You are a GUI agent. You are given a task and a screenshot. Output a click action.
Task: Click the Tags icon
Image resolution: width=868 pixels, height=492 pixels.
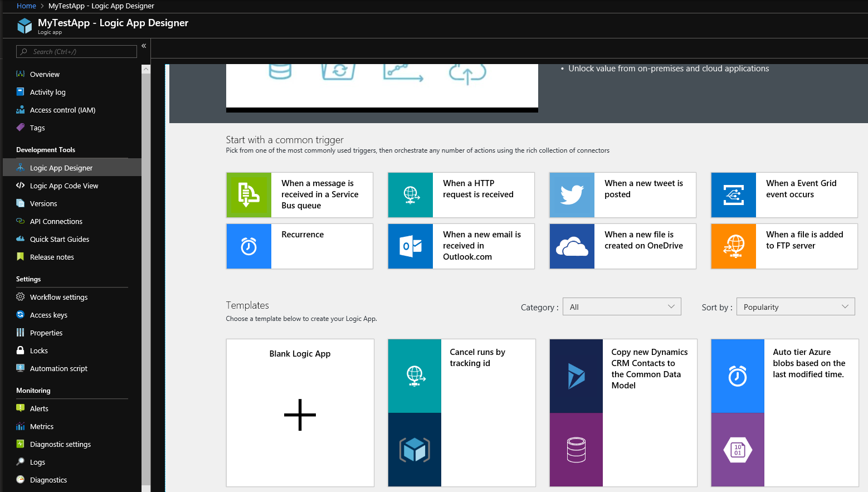(21, 128)
